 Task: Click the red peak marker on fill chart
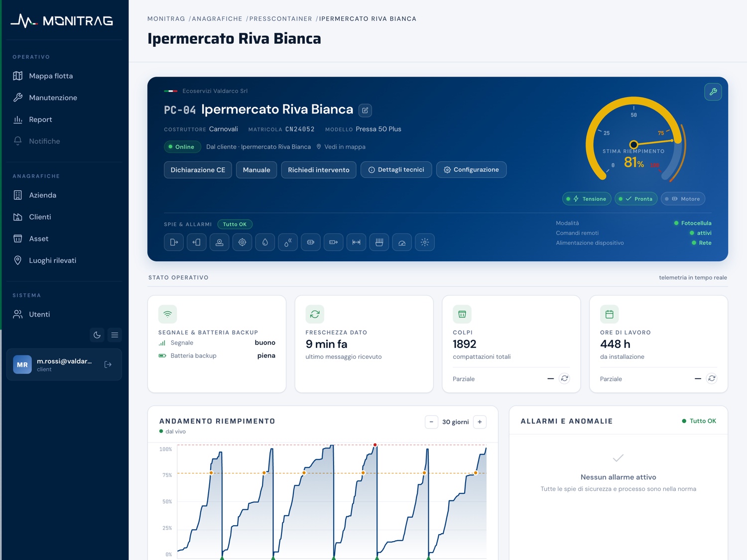(x=375, y=445)
